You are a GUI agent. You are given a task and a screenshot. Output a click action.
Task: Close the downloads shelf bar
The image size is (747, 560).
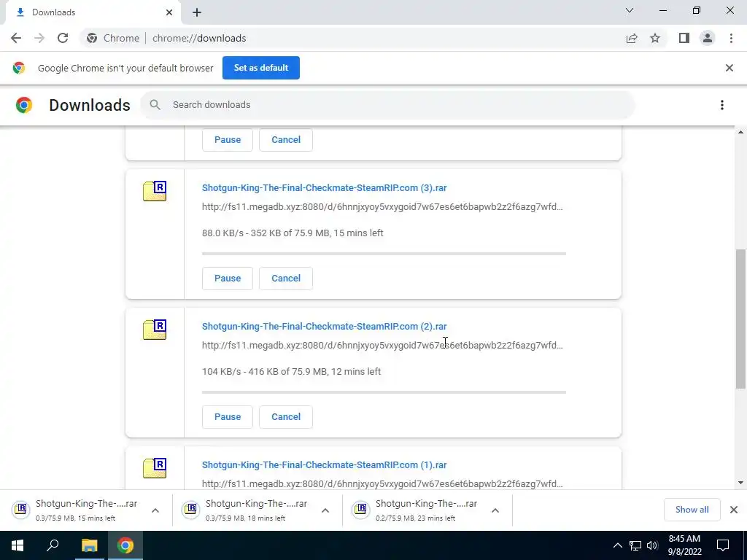click(x=734, y=510)
